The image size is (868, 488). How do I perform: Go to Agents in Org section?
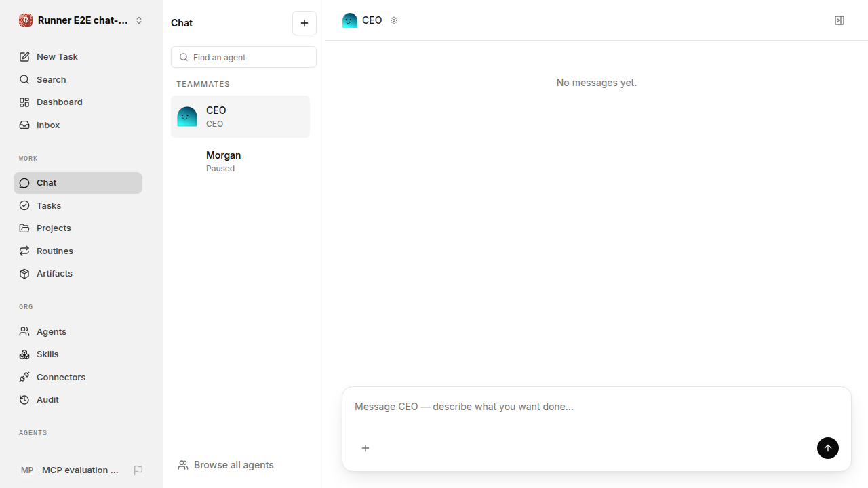(78, 331)
